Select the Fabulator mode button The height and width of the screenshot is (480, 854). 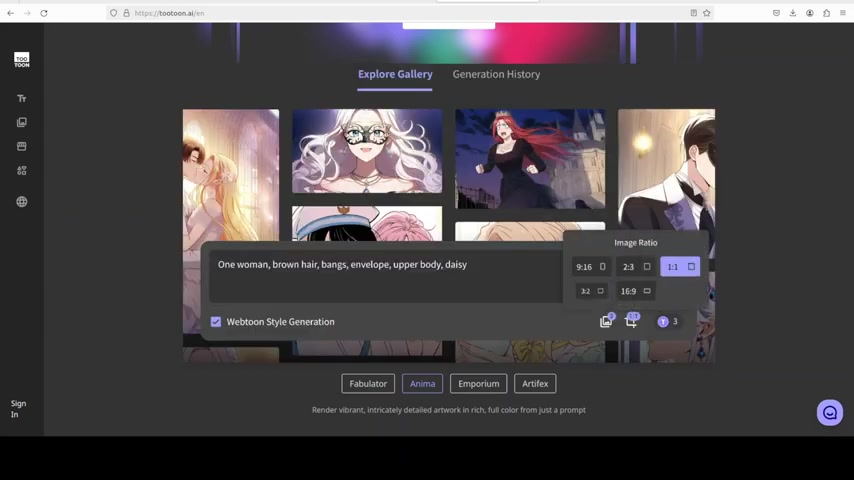(368, 384)
